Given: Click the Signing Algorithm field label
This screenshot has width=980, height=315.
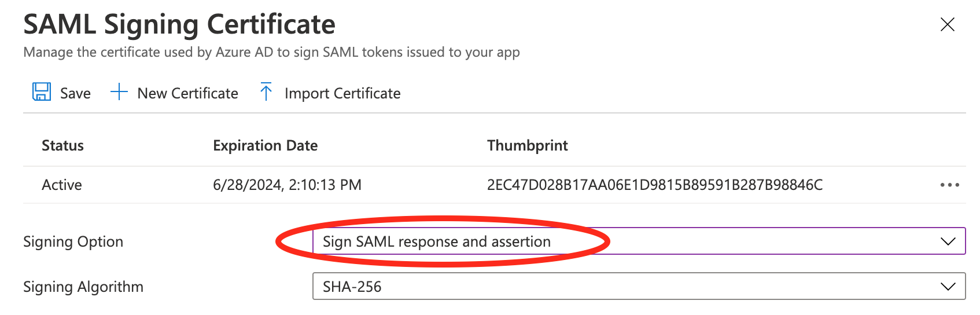Looking at the screenshot, I should [x=83, y=287].
